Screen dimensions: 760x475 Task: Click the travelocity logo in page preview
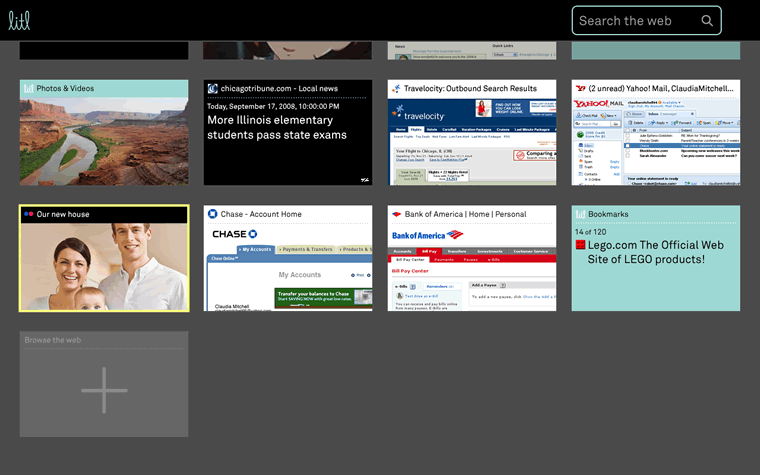418,113
